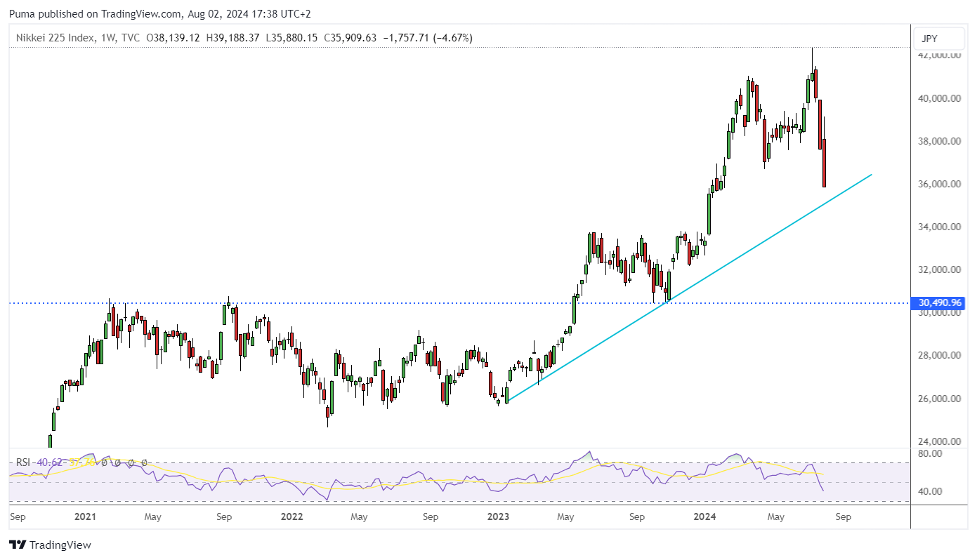Click the 2022 time axis label
977x560 pixels.
pos(291,517)
